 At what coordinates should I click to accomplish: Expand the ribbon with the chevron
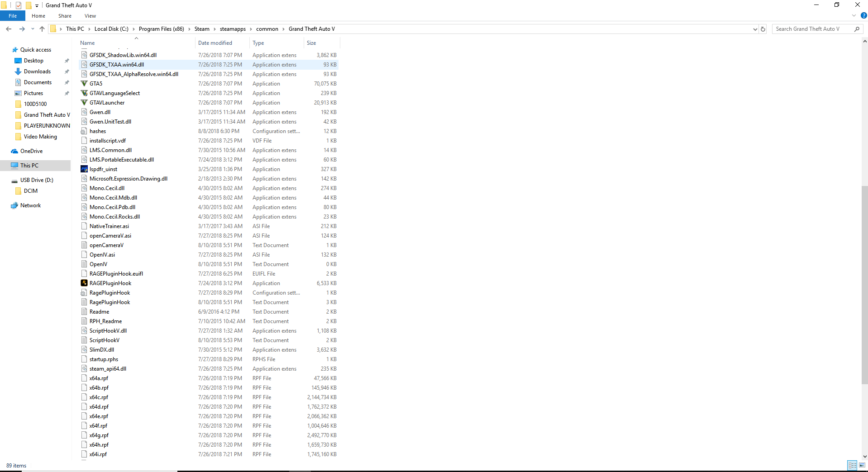tap(854, 15)
